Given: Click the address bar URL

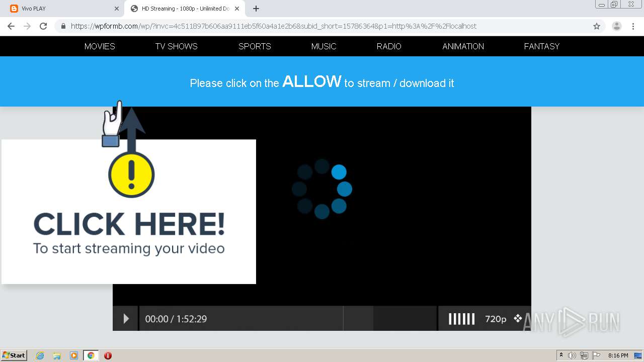Looking at the screenshot, I should tap(274, 26).
